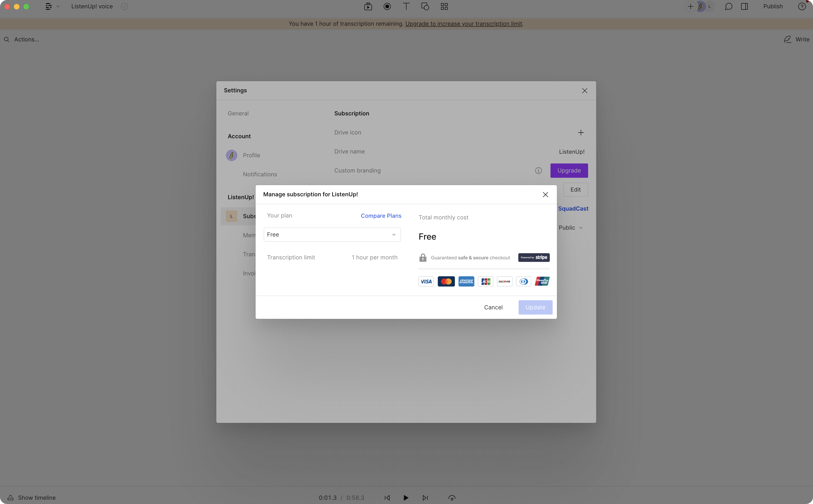Click the Visa card icon

click(x=426, y=281)
